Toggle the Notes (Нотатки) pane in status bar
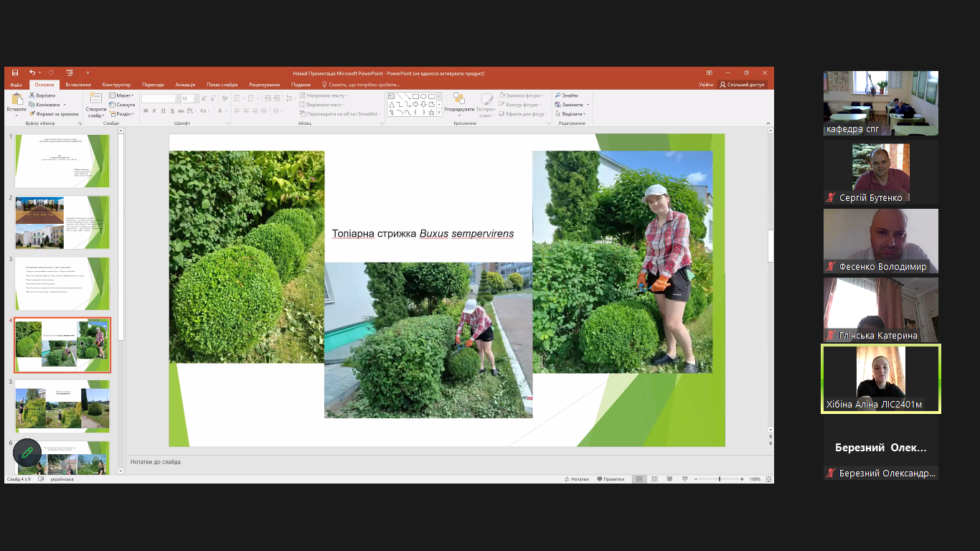The image size is (980, 551). (576, 479)
